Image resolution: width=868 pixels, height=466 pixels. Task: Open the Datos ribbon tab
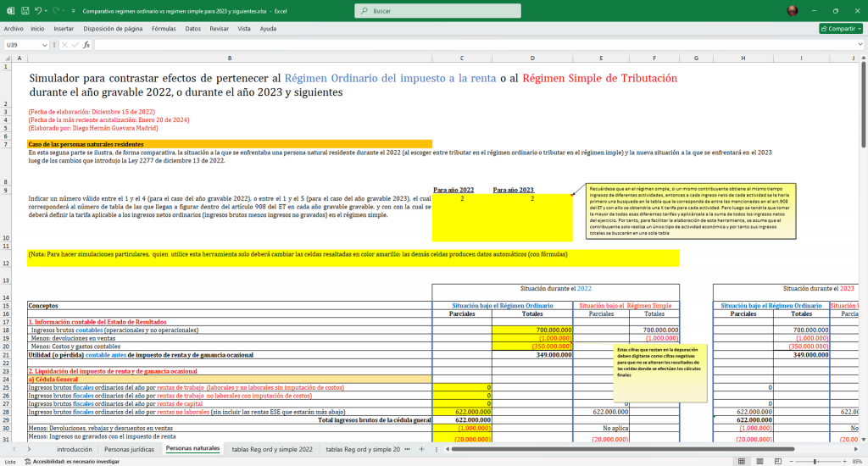192,28
